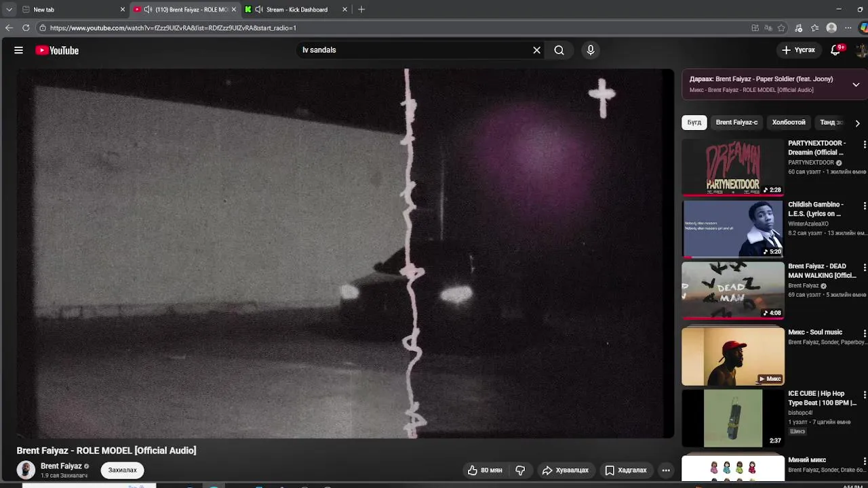
Task: Open YouTube account avatar menu
Action: (x=862, y=50)
